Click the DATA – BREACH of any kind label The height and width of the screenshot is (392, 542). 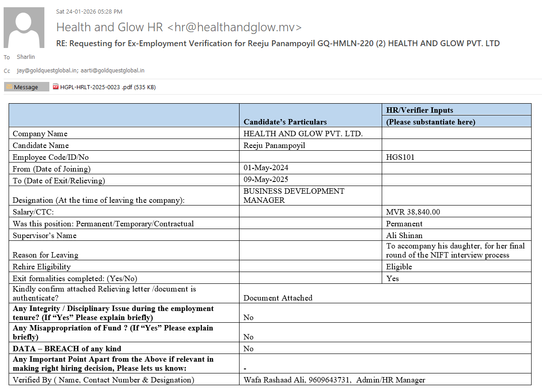point(67,349)
